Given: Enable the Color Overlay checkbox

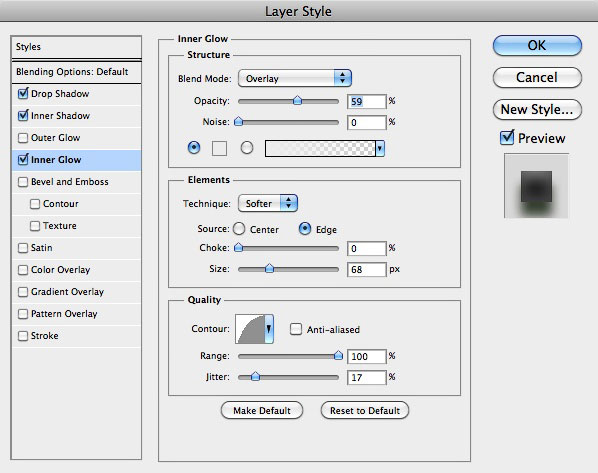Looking at the screenshot, I should pyautogui.click(x=23, y=270).
